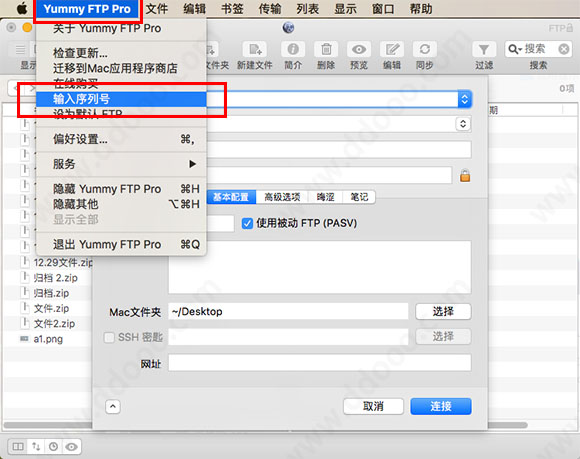Switch to the 高级选项 tab
This screenshot has width=580, height=459.
coord(282,197)
